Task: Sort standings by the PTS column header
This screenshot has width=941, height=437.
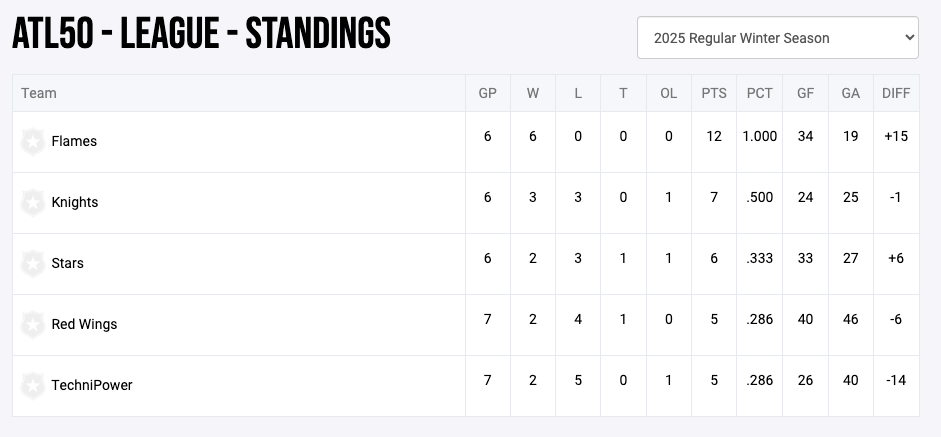Action: pyautogui.click(x=714, y=93)
